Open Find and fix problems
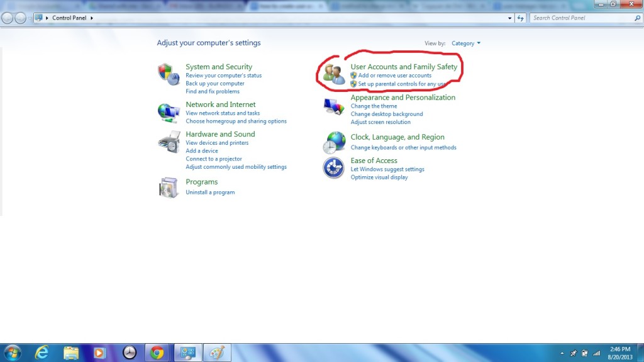 coord(213,91)
